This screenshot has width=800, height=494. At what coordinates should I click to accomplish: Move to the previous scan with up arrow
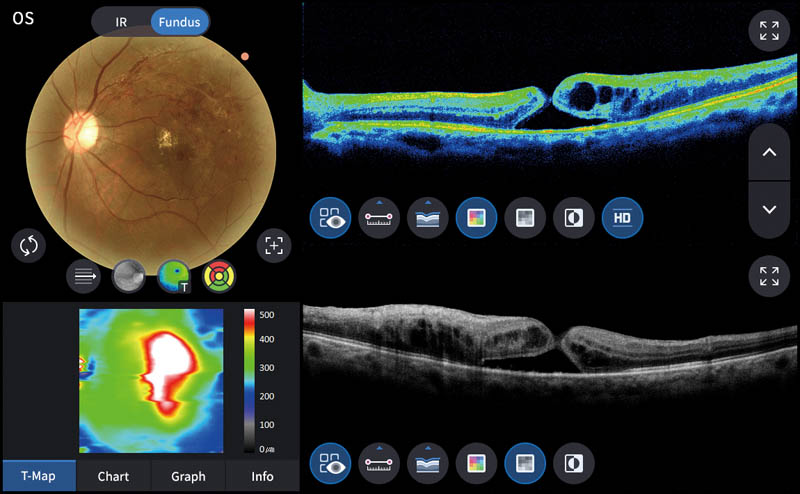pyautogui.click(x=769, y=153)
